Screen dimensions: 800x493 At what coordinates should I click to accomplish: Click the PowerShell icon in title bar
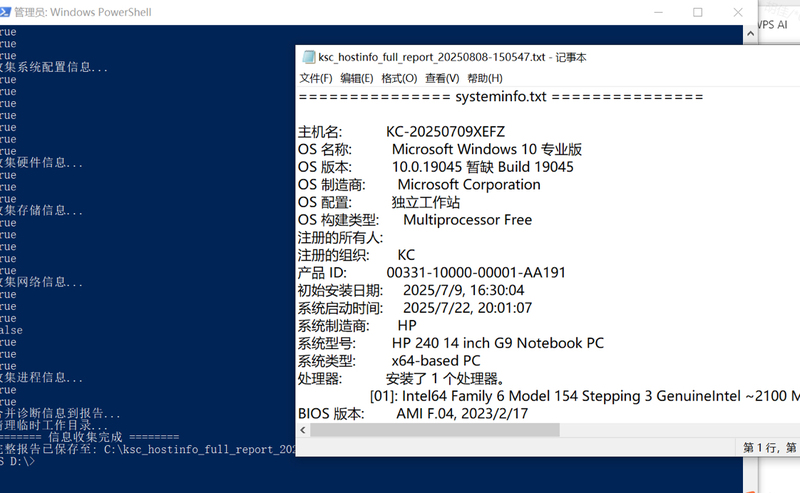tap(5, 12)
